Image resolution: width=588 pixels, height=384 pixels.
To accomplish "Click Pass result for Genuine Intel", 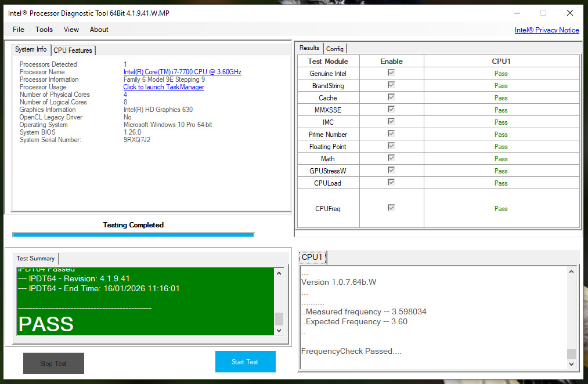I will pyautogui.click(x=501, y=74).
